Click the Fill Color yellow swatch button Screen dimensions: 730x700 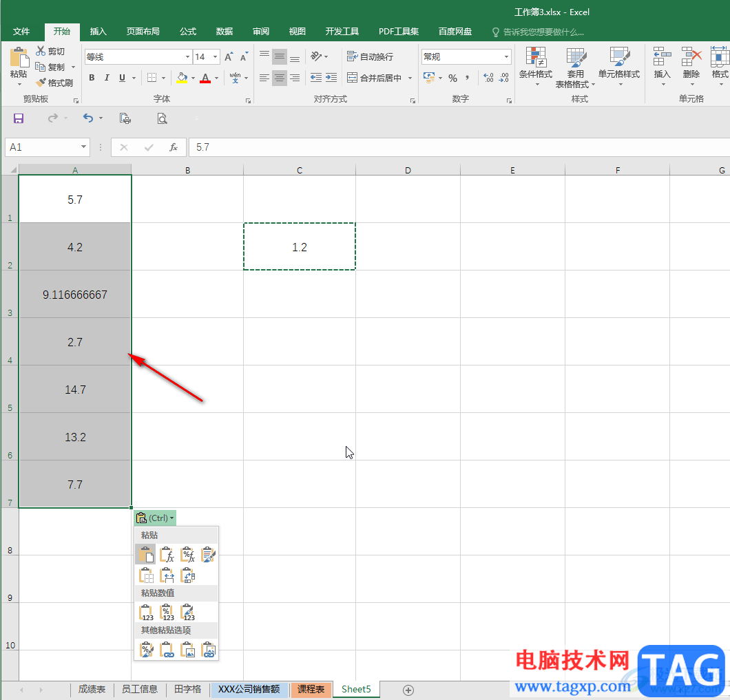pyautogui.click(x=182, y=78)
